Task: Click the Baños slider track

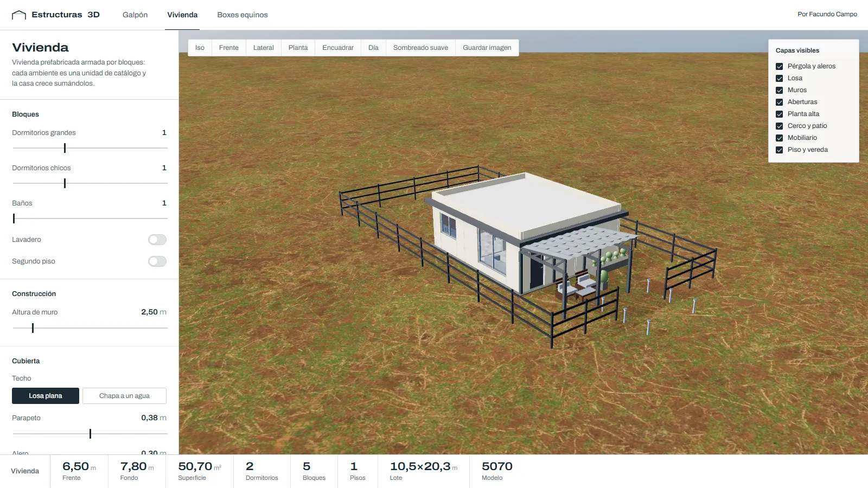Action: [x=90, y=219]
